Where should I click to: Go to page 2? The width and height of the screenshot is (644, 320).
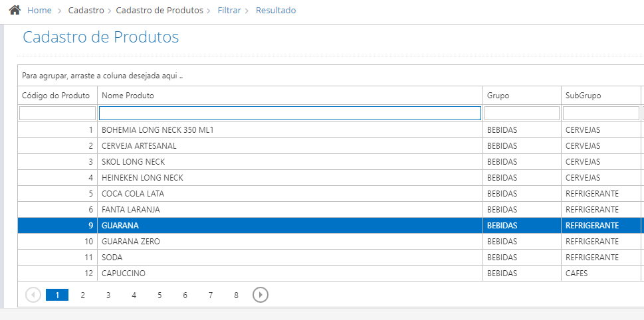pyautogui.click(x=82, y=295)
